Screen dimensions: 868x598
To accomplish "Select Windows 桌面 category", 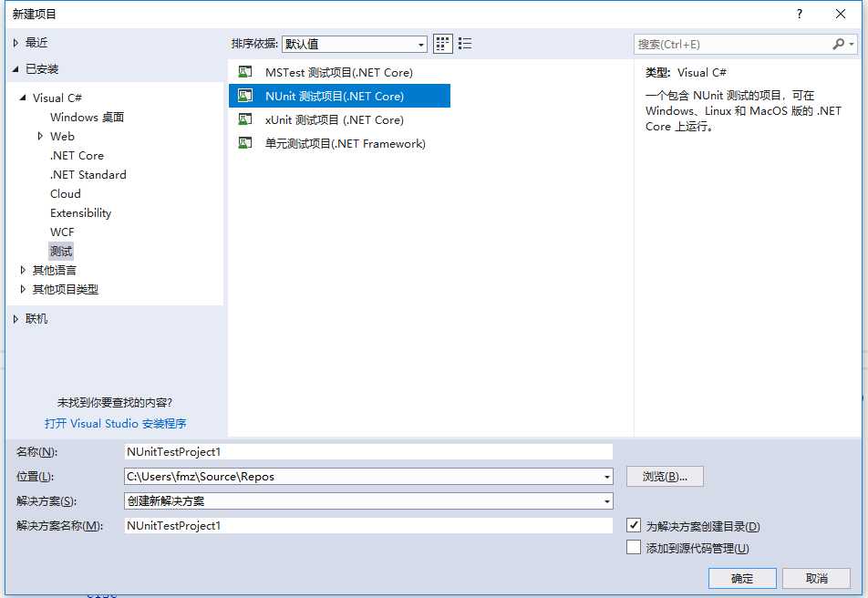I will pos(87,117).
